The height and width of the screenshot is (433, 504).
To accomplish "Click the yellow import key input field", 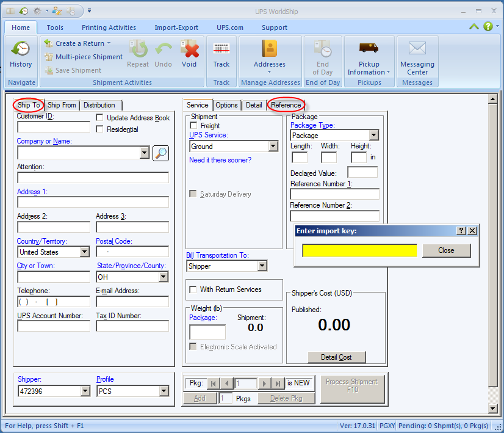I will click(x=359, y=250).
